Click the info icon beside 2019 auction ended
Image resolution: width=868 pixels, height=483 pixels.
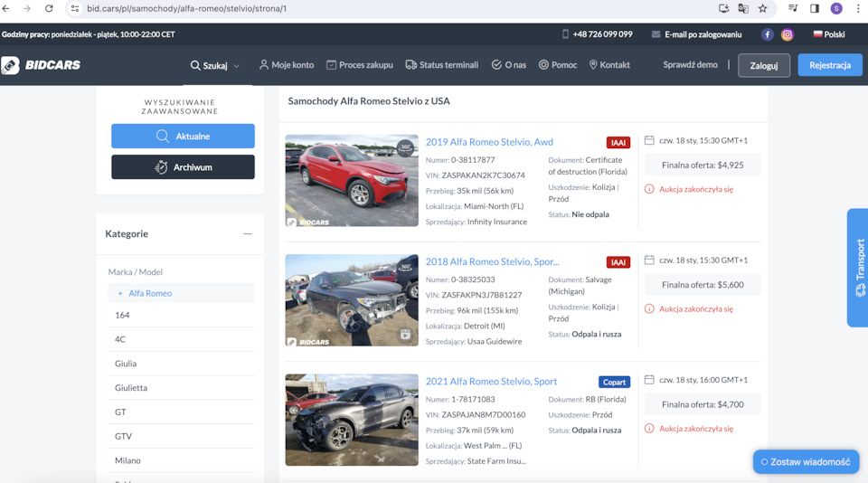(x=649, y=189)
